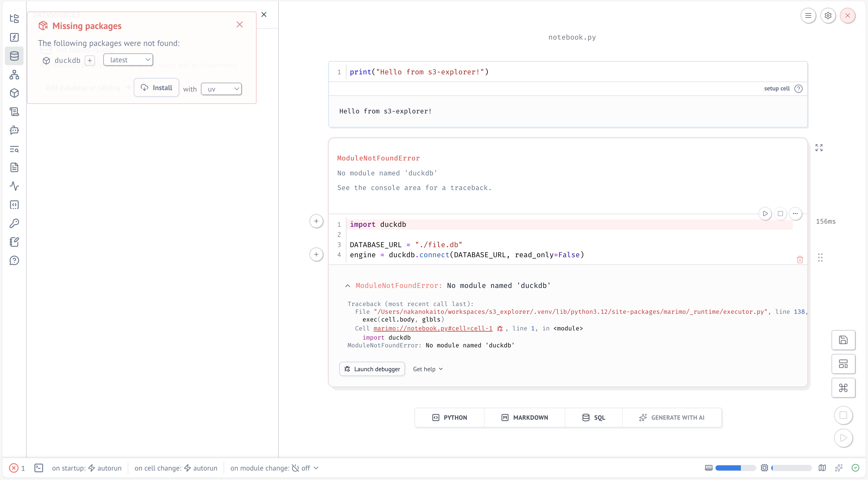Add a new SQL cell

[x=594, y=418]
